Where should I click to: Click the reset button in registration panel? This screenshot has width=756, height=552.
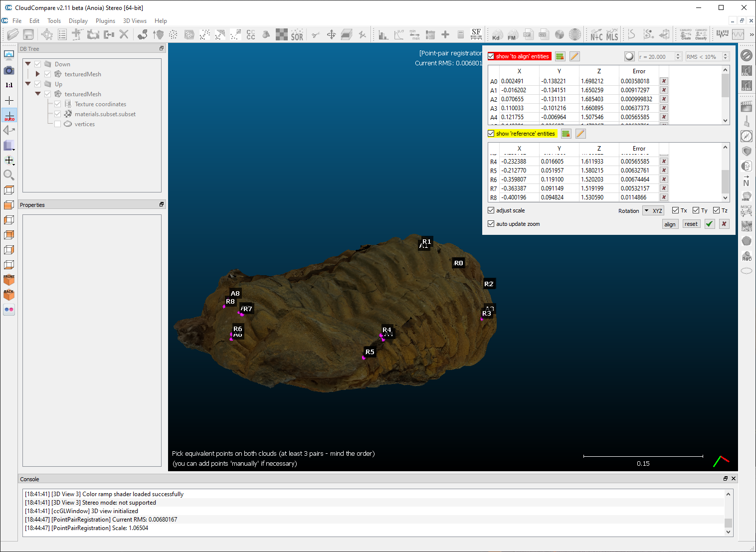click(691, 224)
